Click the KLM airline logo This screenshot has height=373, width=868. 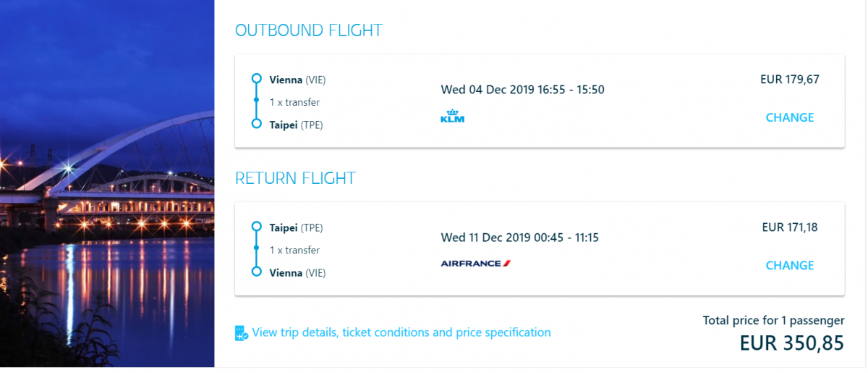tap(452, 116)
